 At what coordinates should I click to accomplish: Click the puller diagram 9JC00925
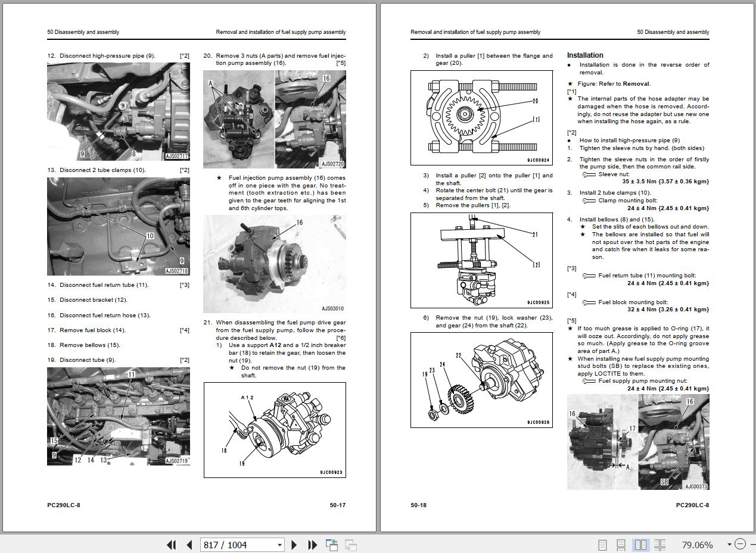(481, 260)
